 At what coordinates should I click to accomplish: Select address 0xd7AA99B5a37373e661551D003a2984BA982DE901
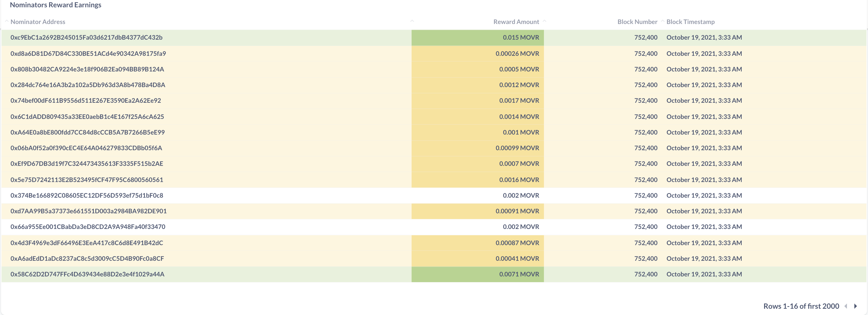[89, 211]
